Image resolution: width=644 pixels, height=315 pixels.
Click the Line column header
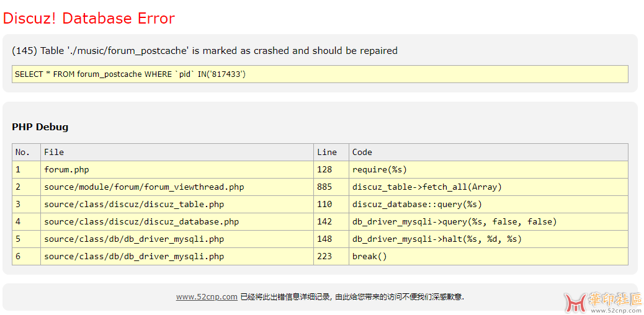(x=331, y=152)
